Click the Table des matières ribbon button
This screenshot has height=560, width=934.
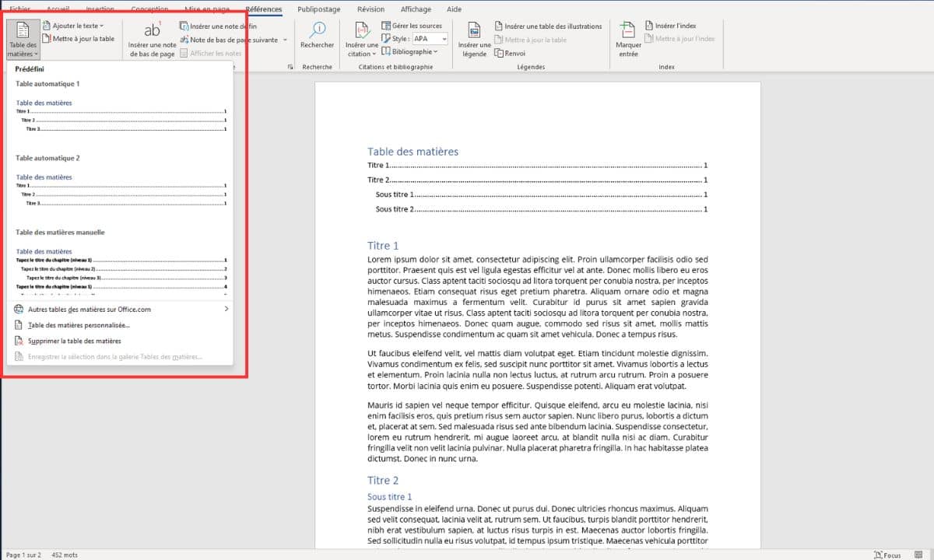point(22,40)
